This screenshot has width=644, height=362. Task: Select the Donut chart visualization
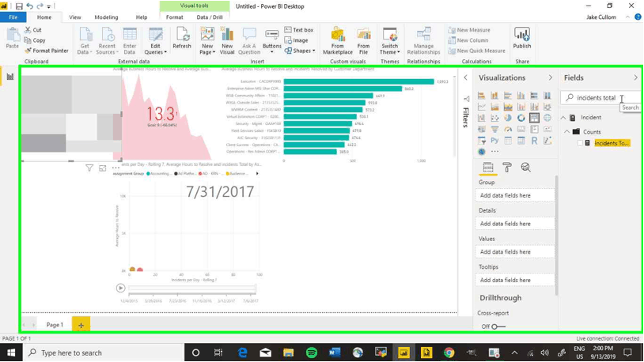(521, 119)
